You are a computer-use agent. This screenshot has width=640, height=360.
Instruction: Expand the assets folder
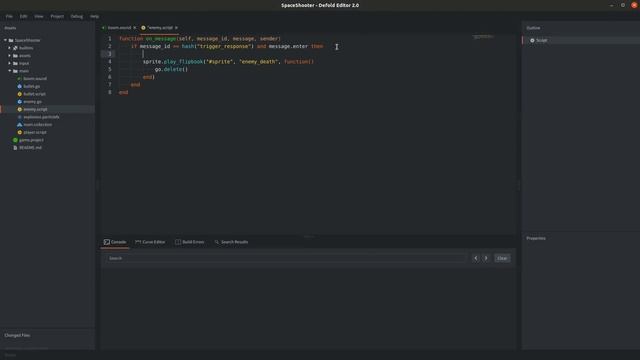(x=9, y=56)
